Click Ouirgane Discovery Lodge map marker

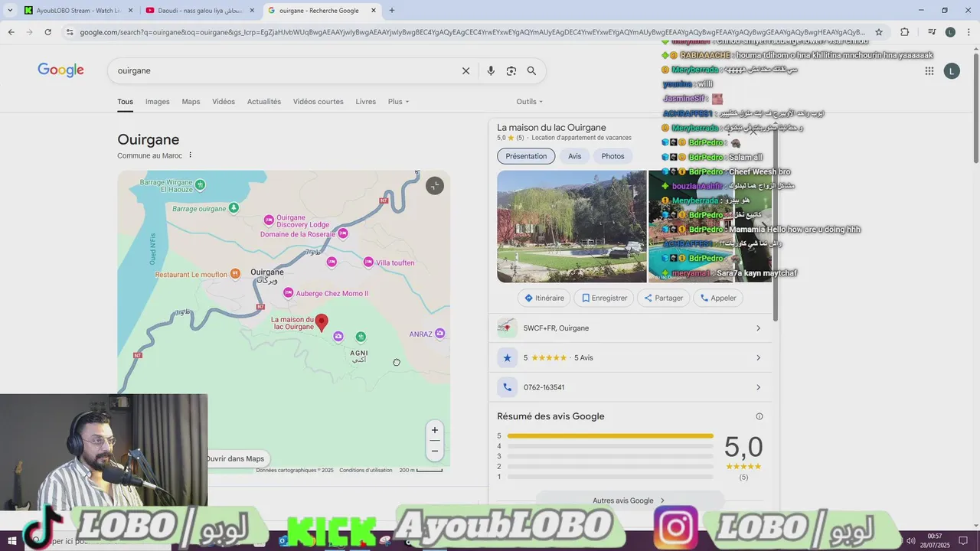click(x=269, y=220)
